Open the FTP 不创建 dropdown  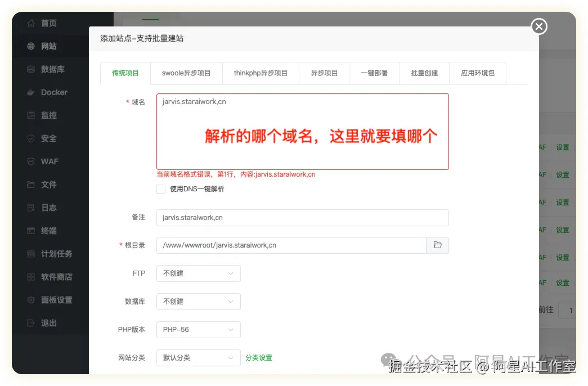198,273
